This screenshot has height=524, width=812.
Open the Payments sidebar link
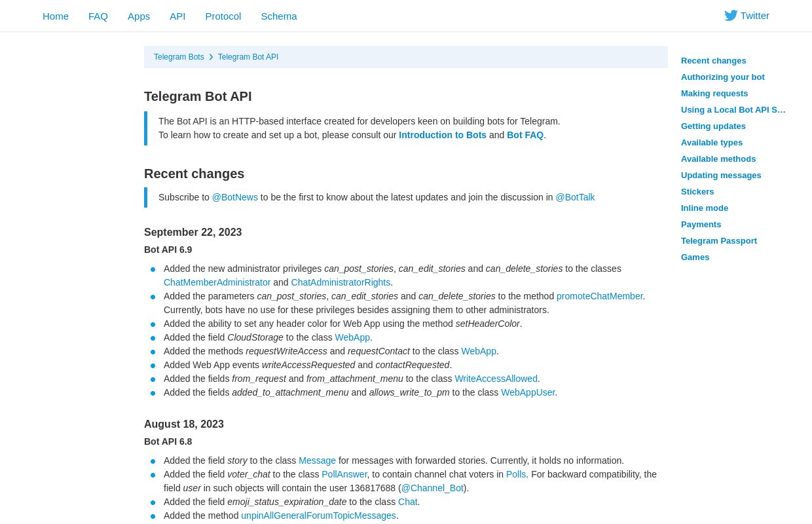point(701,224)
